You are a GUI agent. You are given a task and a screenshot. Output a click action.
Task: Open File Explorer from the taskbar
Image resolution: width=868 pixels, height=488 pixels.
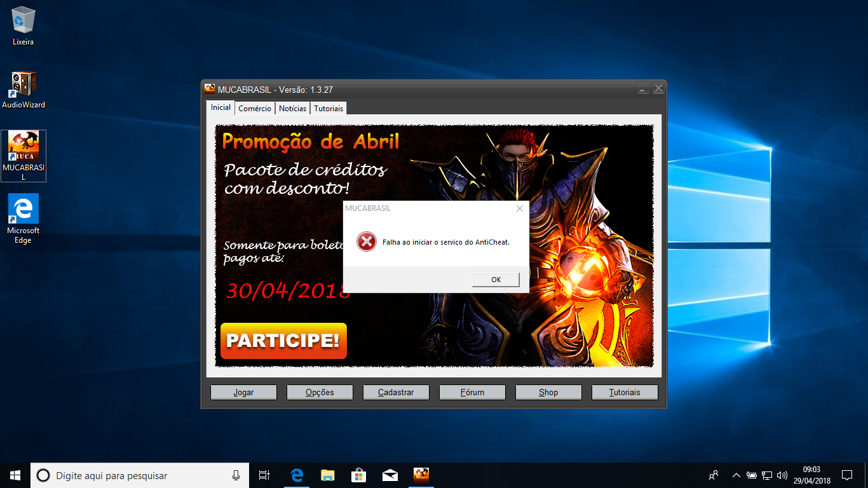point(327,475)
